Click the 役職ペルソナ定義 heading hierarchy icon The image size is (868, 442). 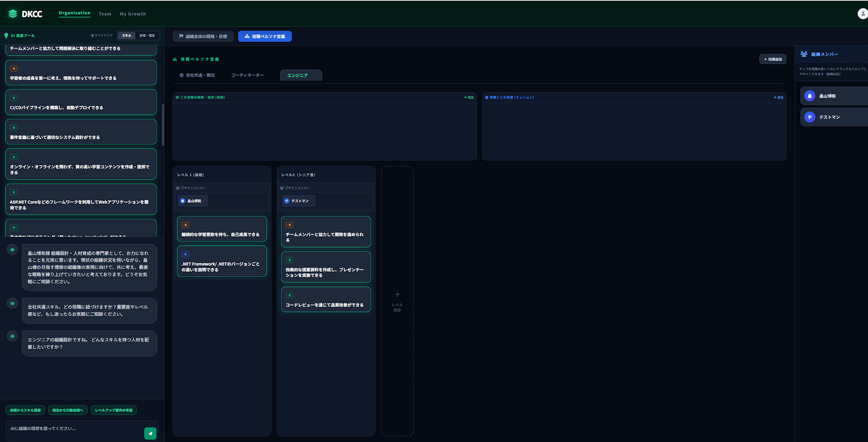point(175,59)
